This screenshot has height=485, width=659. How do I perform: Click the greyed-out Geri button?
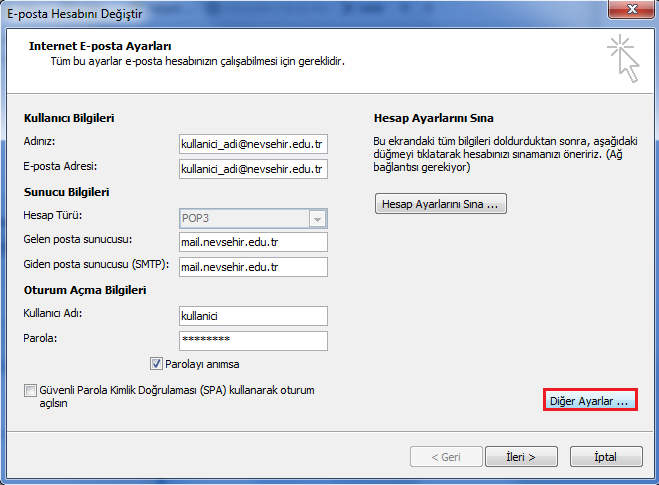tap(445, 456)
